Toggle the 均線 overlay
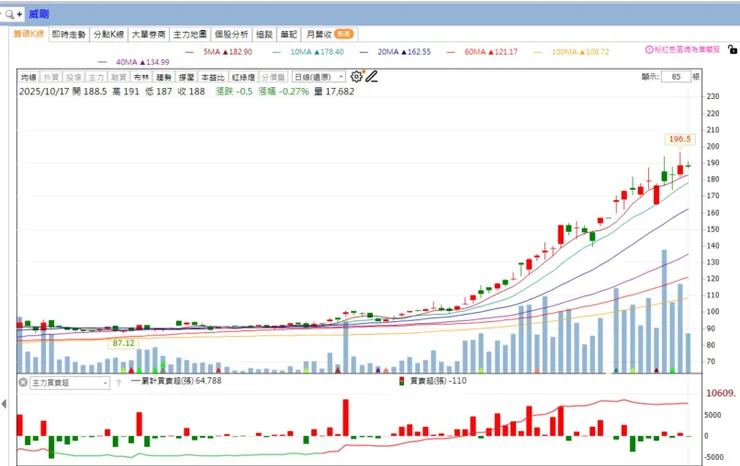The height and width of the screenshot is (466, 740). pos(28,77)
